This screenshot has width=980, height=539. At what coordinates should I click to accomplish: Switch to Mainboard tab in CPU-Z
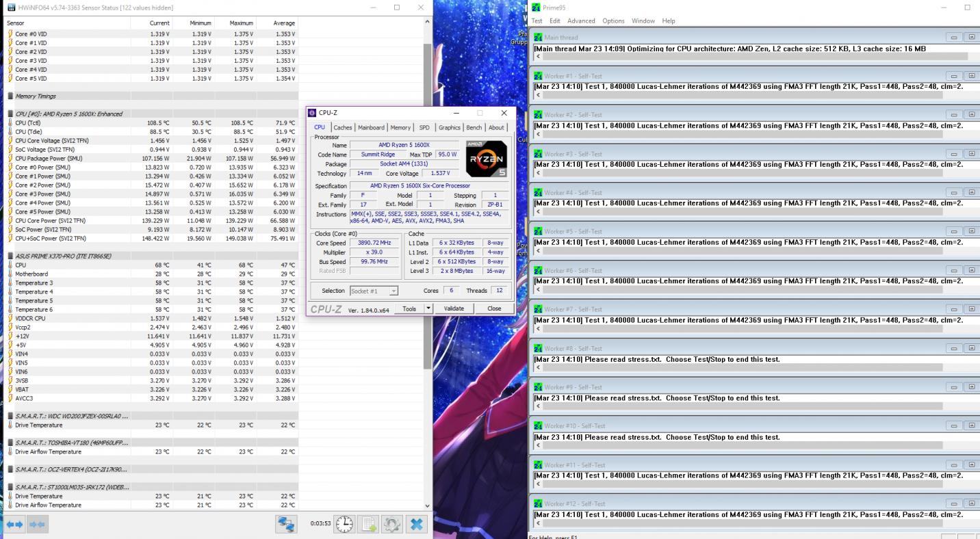tap(372, 127)
